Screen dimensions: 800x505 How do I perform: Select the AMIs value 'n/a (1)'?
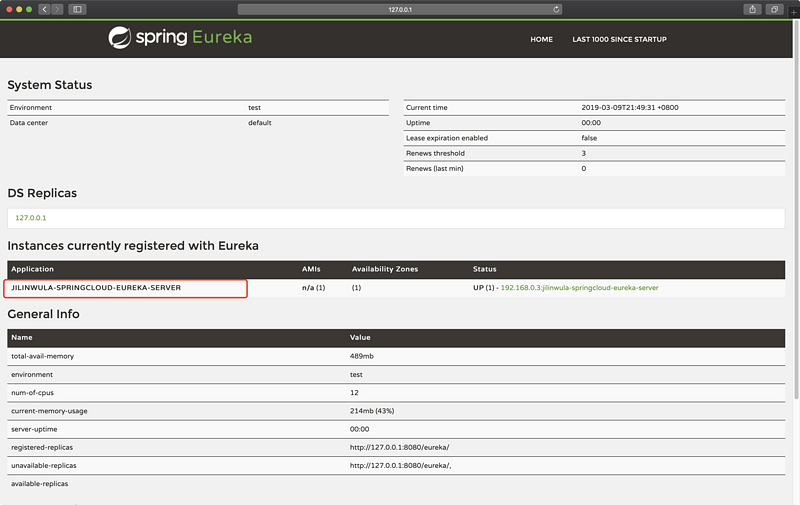tap(313, 288)
